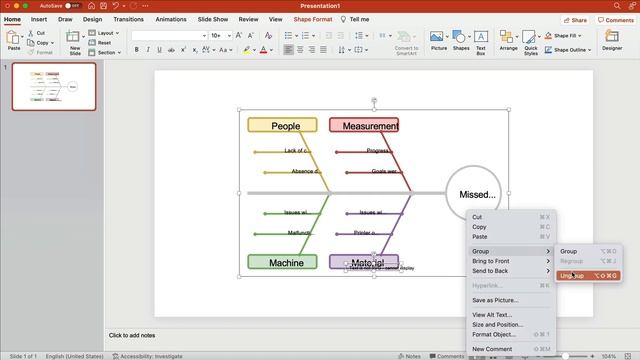Click the 'Click to add notes' area
Viewport: 640px width, 360px height.
tap(131, 336)
